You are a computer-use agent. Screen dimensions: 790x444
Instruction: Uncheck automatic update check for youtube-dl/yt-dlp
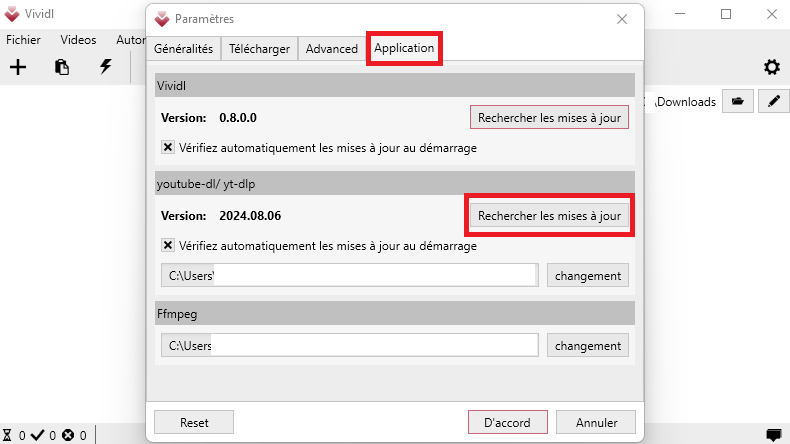(x=168, y=245)
